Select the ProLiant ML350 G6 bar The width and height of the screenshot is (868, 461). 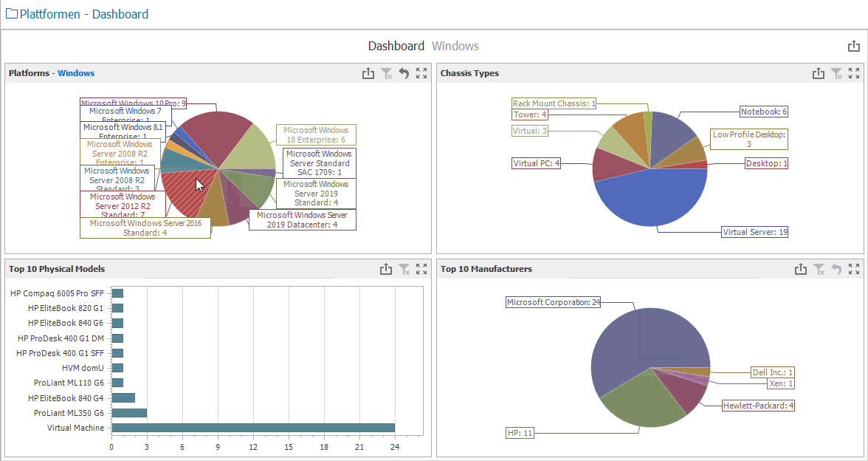pos(129,413)
